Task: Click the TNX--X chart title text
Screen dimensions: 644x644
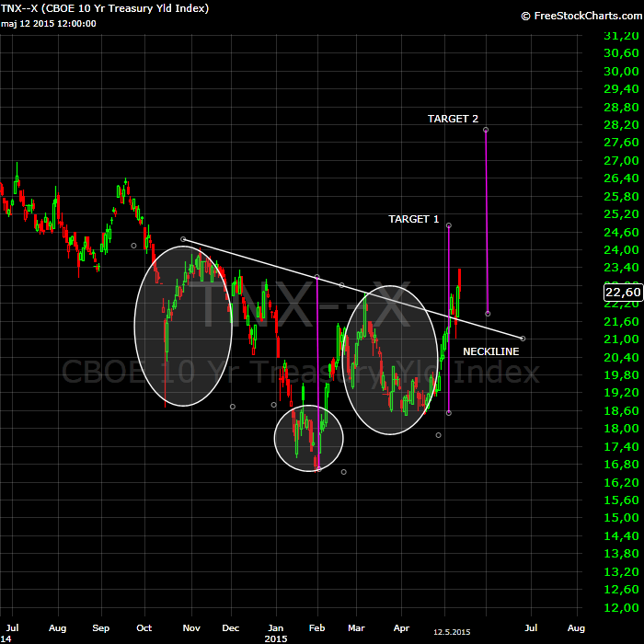Action: 105,8
